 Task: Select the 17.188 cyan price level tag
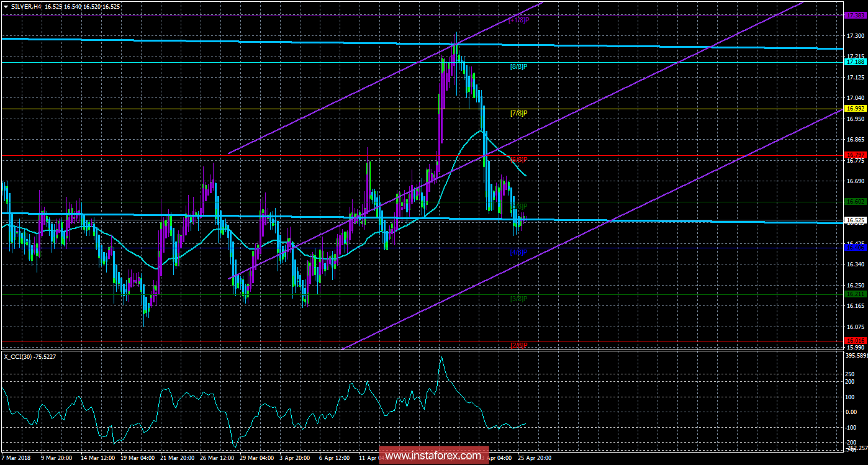[854, 62]
